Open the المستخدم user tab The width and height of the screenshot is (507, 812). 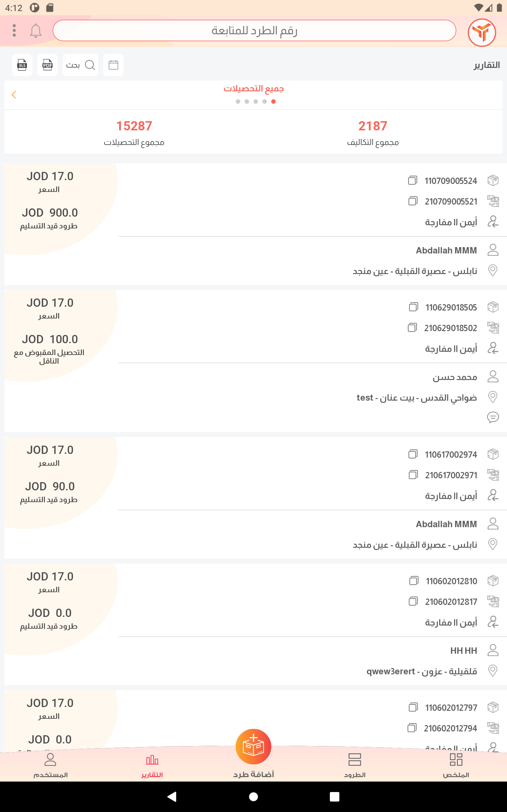pyautogui.click(x=50, y=765)
